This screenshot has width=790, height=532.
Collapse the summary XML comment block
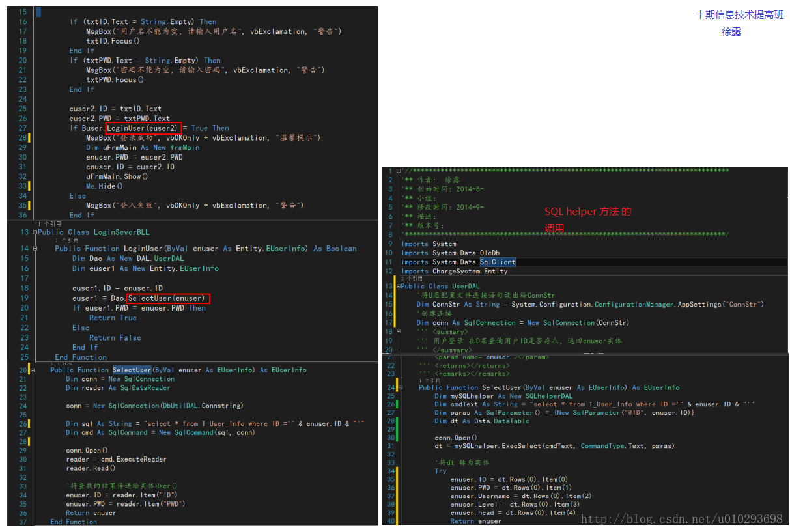[x=399, y=331]
